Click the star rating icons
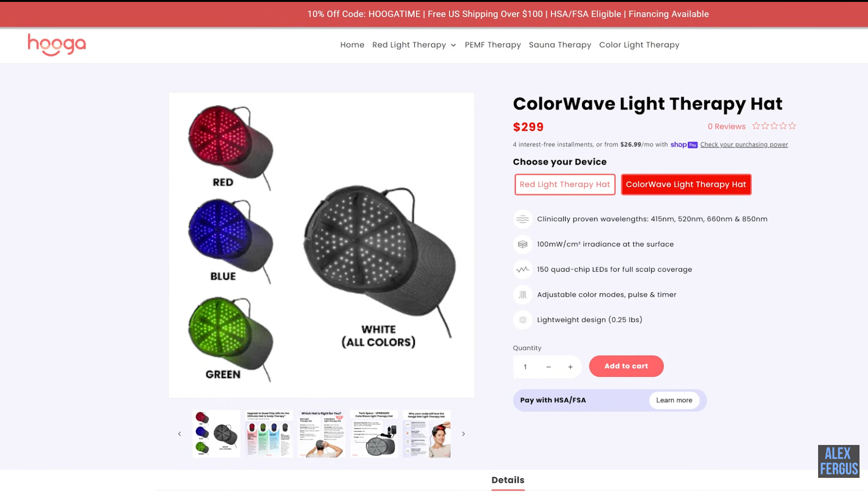 tap(774, 126)
